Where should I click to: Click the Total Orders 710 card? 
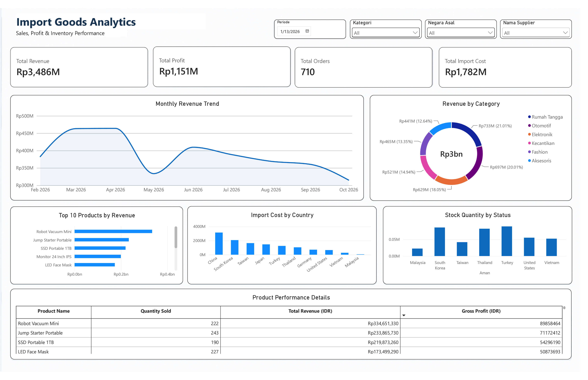363,67
